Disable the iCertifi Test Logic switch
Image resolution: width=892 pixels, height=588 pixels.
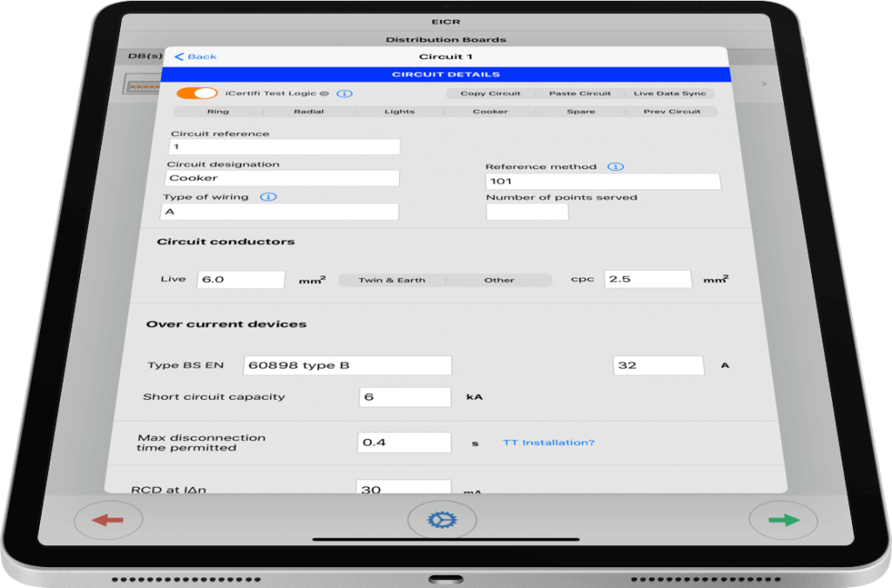196,93
